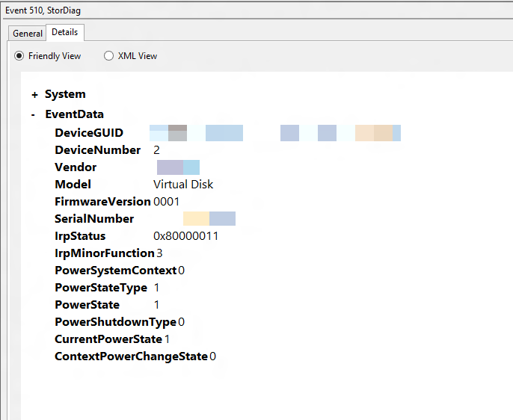Click the Model field label

(73, 185)
